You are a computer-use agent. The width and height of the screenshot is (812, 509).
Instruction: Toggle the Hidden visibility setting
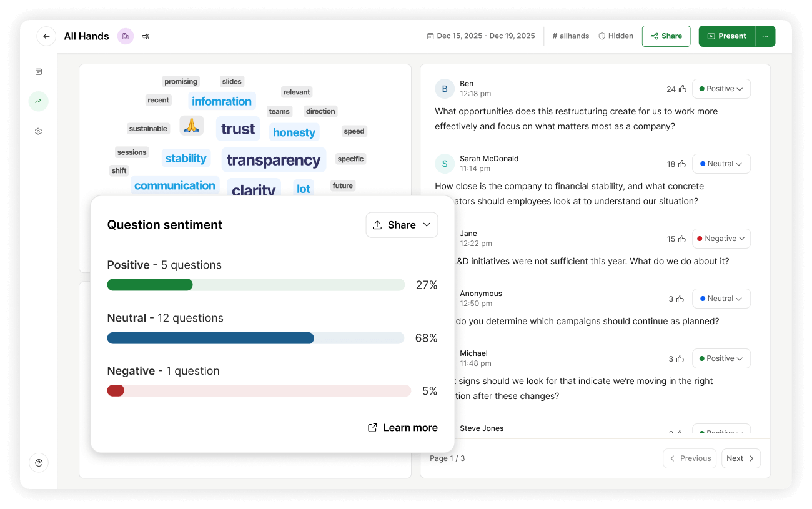pyautogui.click(x=615, y=36)
